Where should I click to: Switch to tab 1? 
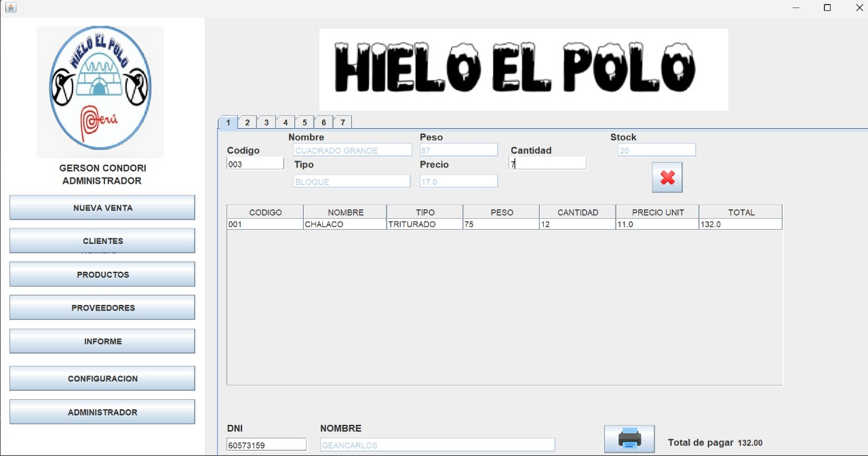228,123
